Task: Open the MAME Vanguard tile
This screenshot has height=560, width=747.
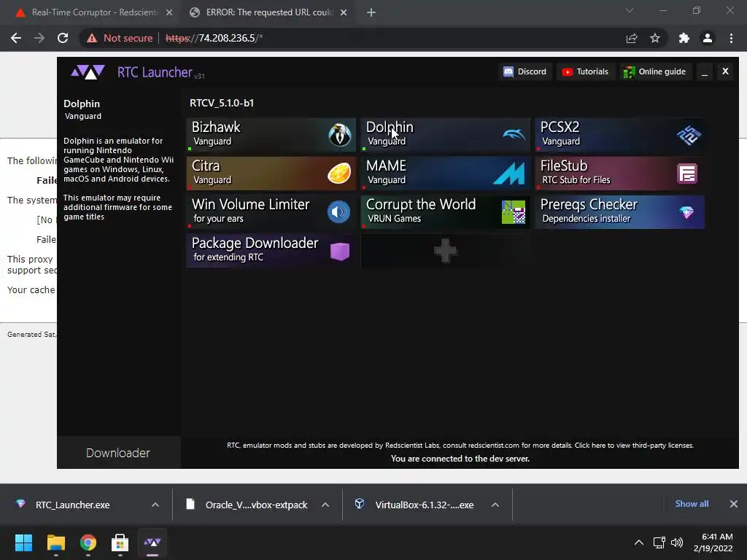Action: click(x=445, y=174)
